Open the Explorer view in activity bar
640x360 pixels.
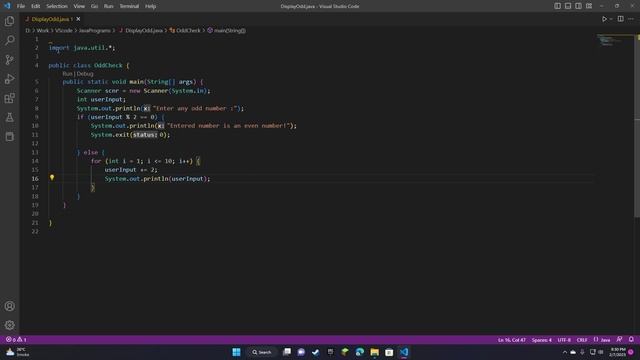click(9, 21)
